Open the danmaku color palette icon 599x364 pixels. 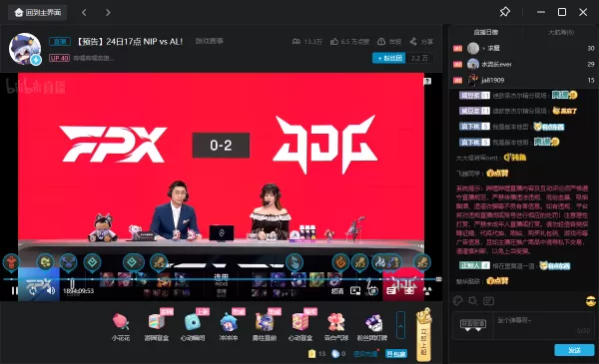click(x=457, y=300)
